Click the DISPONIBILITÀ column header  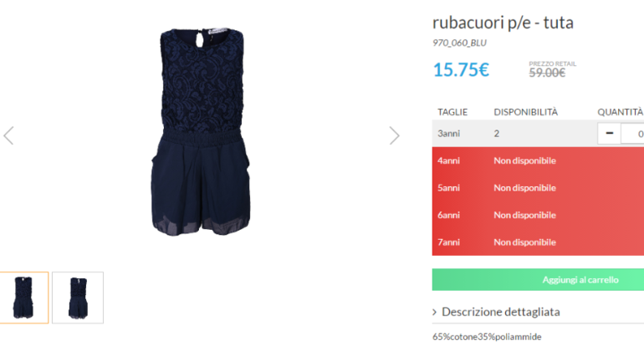click(526, 112)
